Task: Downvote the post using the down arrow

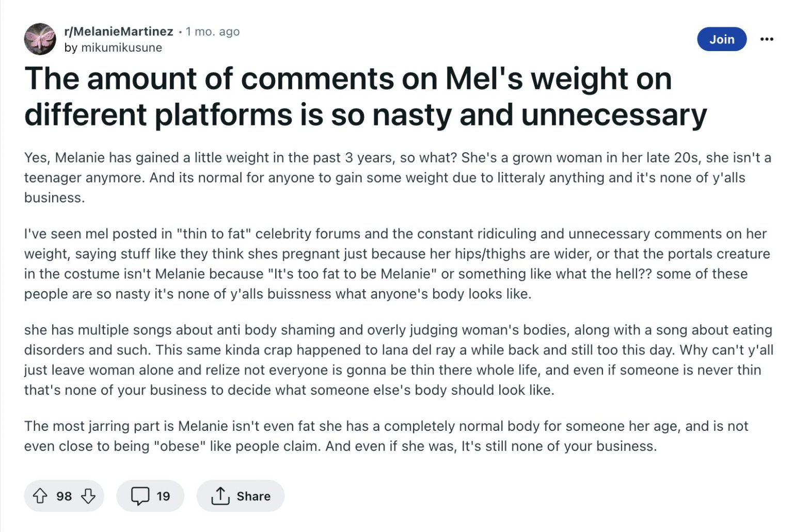Action: pyautogui.click(x=88, y=496)
